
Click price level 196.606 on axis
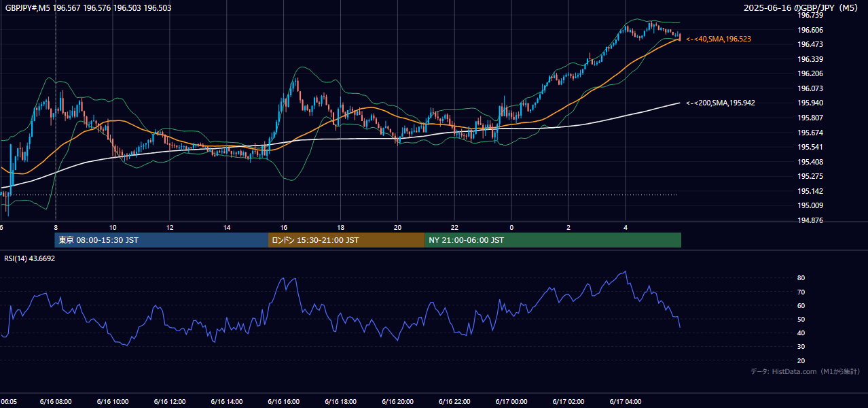(811, 30)
